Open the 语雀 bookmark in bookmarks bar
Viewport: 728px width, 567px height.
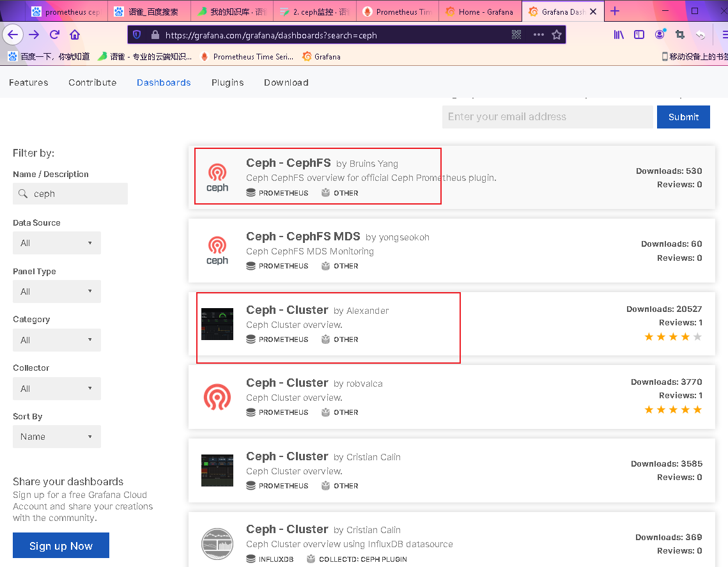[x=144, y=57]
